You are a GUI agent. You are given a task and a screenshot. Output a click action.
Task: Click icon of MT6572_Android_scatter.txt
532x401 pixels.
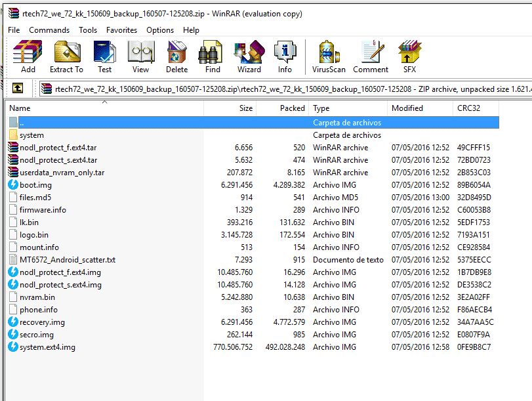coord(13,259)
